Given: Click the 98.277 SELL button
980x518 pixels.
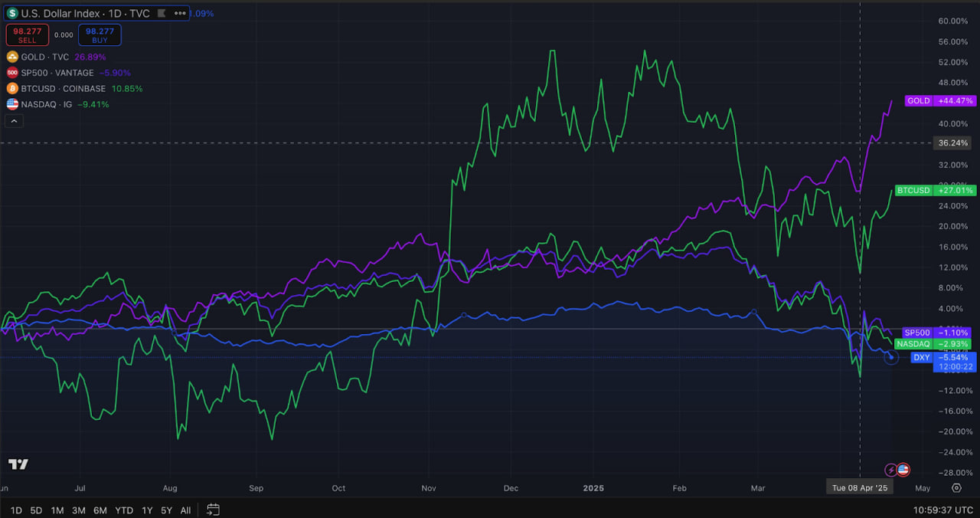Looking at the screenshot, I should coord(27,34).
